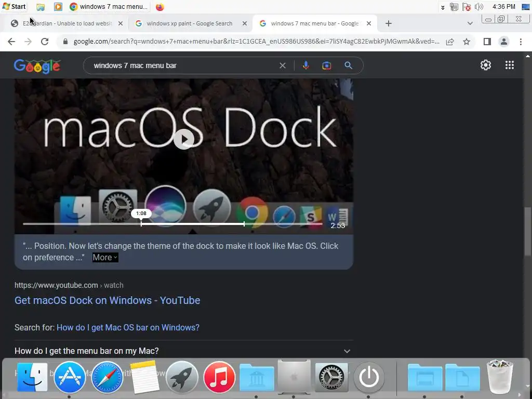Click in the Google search input field
Screen dimensions: 532x399
pyautogui.click(x=185, y=65)
